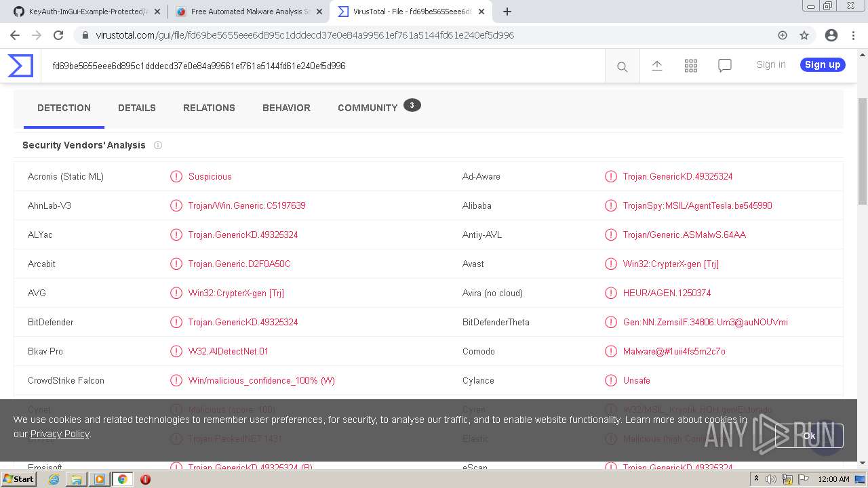Click the upload file icon

click(656, 66)
